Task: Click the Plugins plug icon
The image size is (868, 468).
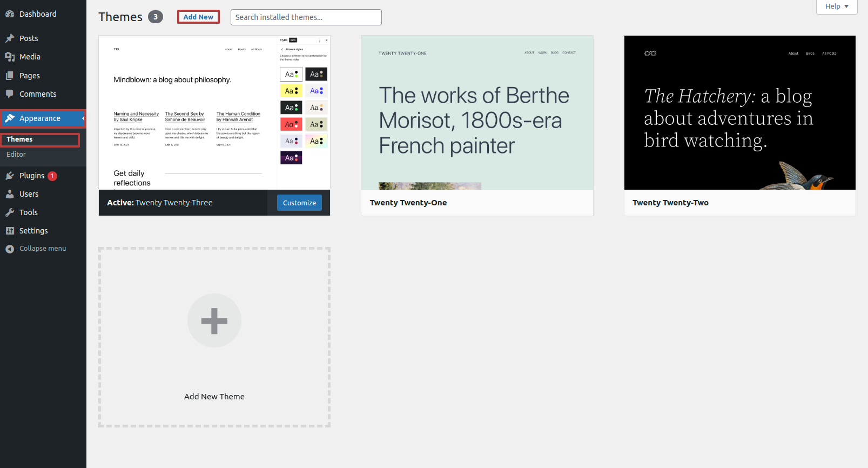Action: tap(10, 176)
